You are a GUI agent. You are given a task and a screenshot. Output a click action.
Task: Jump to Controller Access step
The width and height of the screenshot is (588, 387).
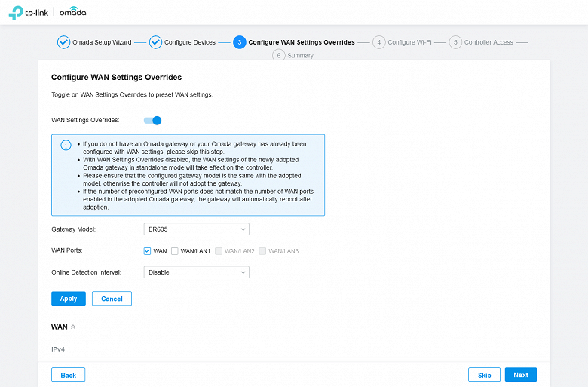(488, 42)
